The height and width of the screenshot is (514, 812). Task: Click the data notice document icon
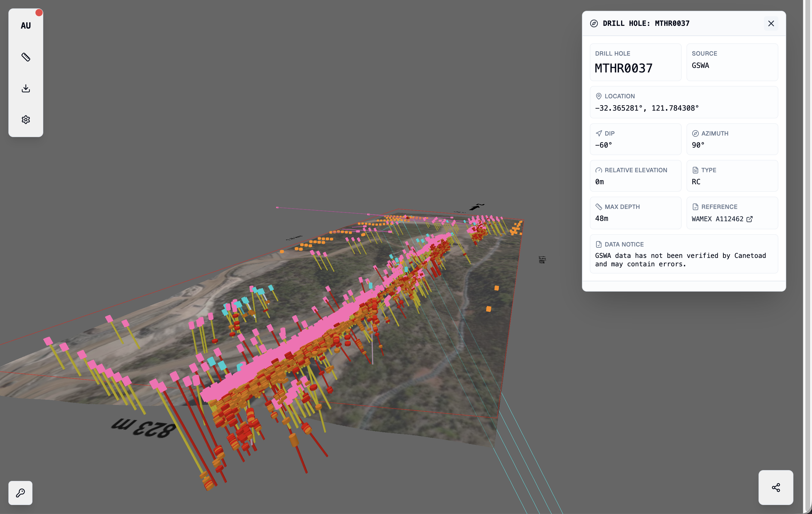pyautogui.click(x=598, y=244)
